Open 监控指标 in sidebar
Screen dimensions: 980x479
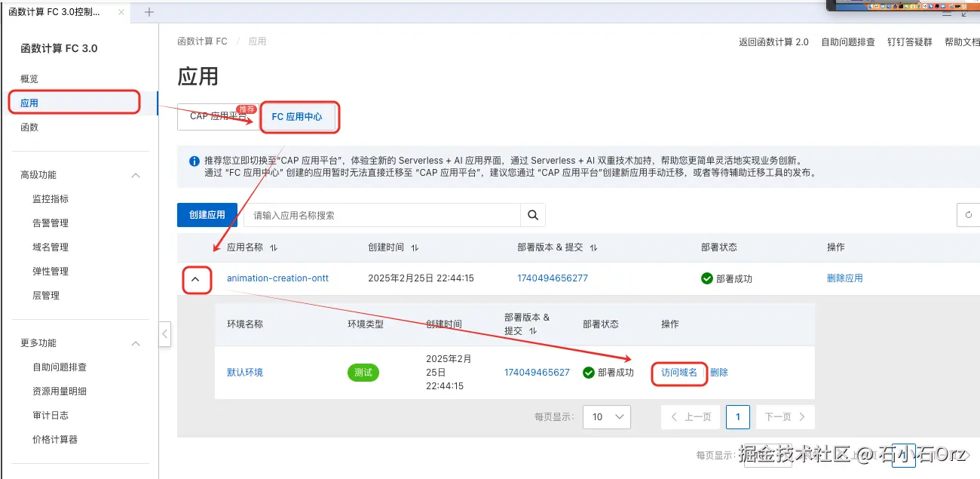tap(51, 199)
